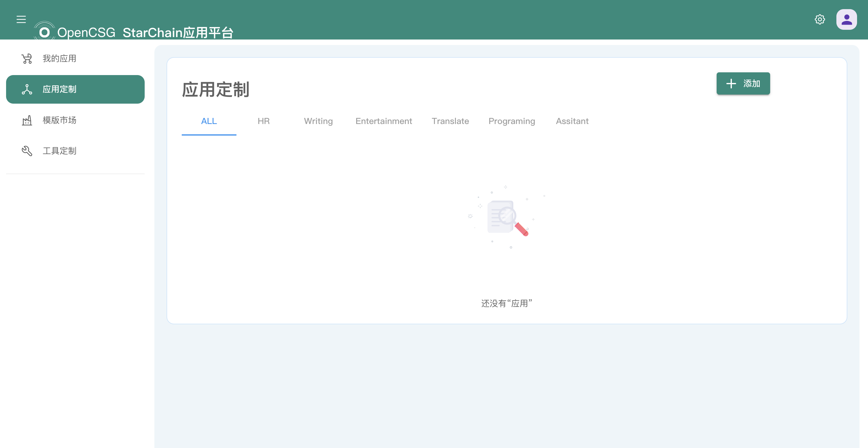Open 工具定制 sidebar item
The width and height of the screenshot is (868, 448).
(75, 151)
